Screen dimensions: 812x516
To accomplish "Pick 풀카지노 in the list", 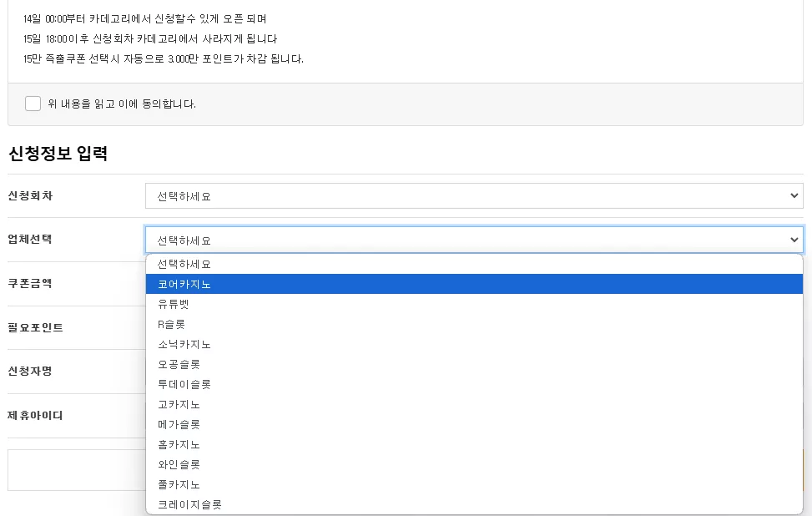I will pyautogui.click(x=474, y=485).
